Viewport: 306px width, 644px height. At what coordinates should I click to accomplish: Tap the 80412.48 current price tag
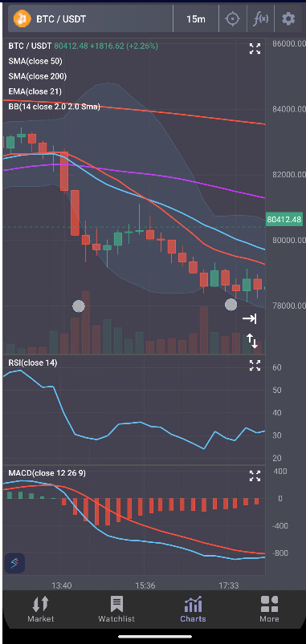pyautogui.click(x=284, y=219)
